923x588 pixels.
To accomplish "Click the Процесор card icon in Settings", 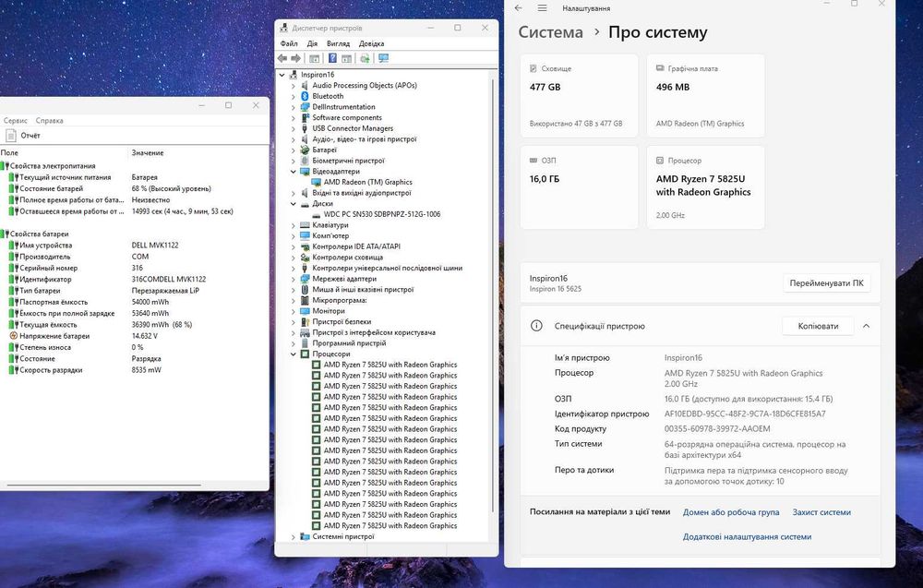I will [x=660, y=160].
